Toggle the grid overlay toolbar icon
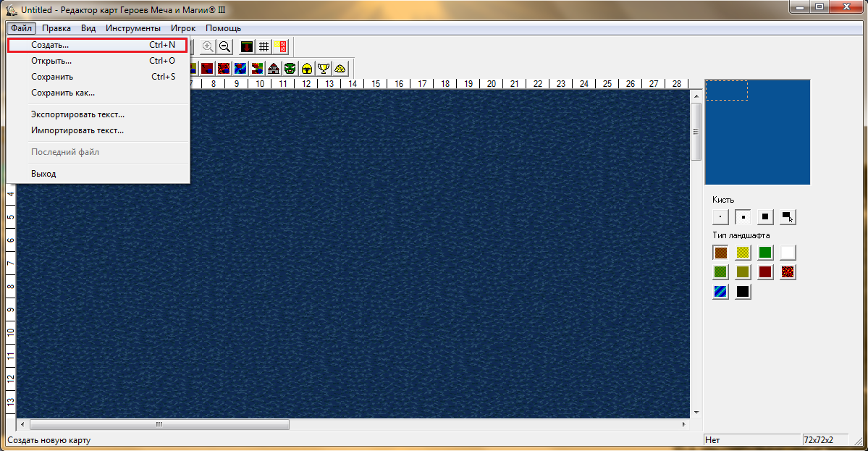Image resolution: width=868 pixels, height=451 pixels. (x=264, y=47)
